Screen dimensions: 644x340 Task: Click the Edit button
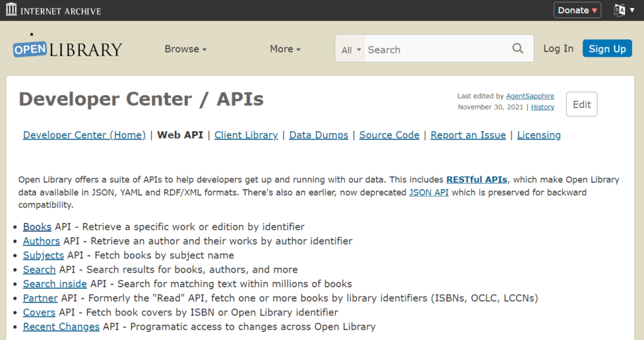click(582, 104)
